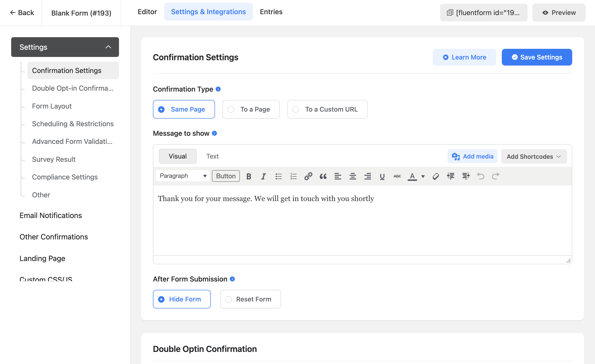Open the Entries tab
Screen dimensions: 595x364
pyautogui.click(x=271, y=12)
